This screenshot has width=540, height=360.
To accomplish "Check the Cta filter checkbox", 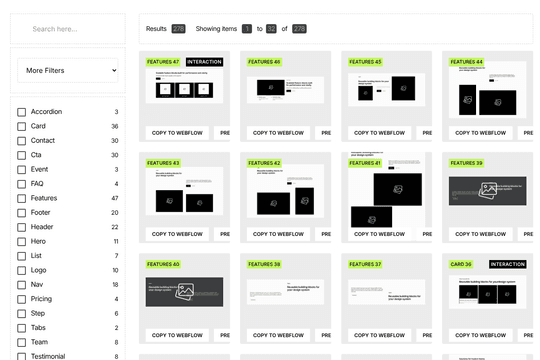I will [21, 155].
